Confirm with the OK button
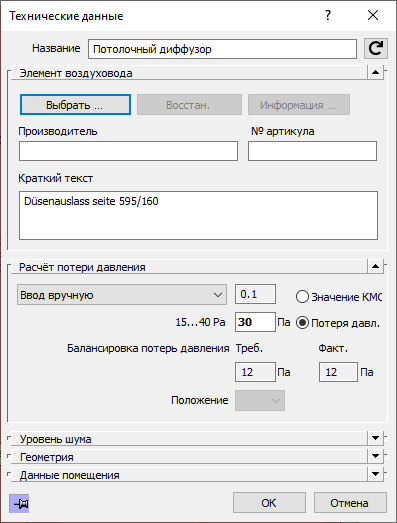This screenshot has width=397, height=523. [x=269, y=503]
